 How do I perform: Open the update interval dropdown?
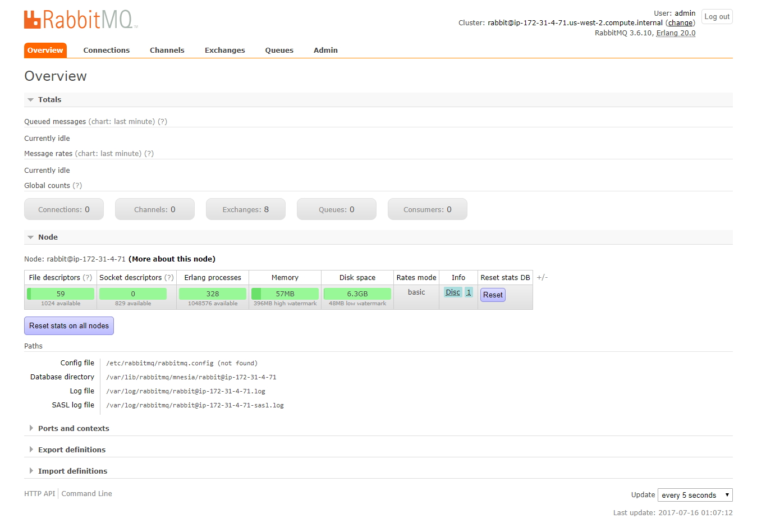[x=694, y=495]
